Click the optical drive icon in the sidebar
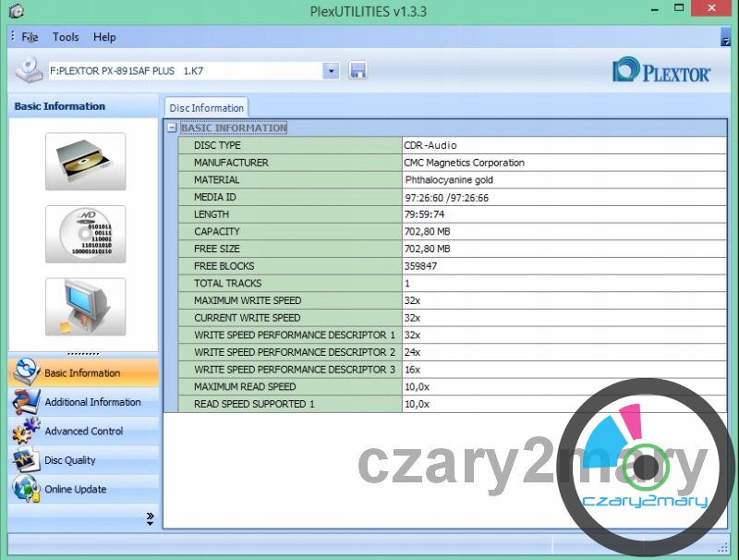 point(85,162)
